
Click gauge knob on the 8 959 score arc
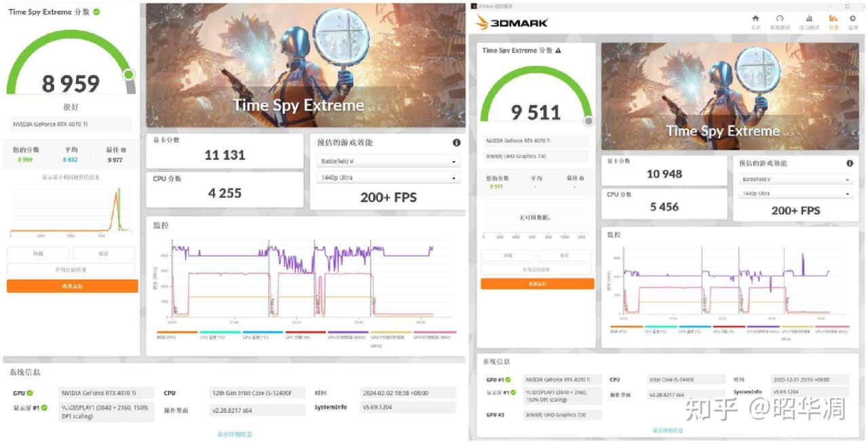(129, 75)
